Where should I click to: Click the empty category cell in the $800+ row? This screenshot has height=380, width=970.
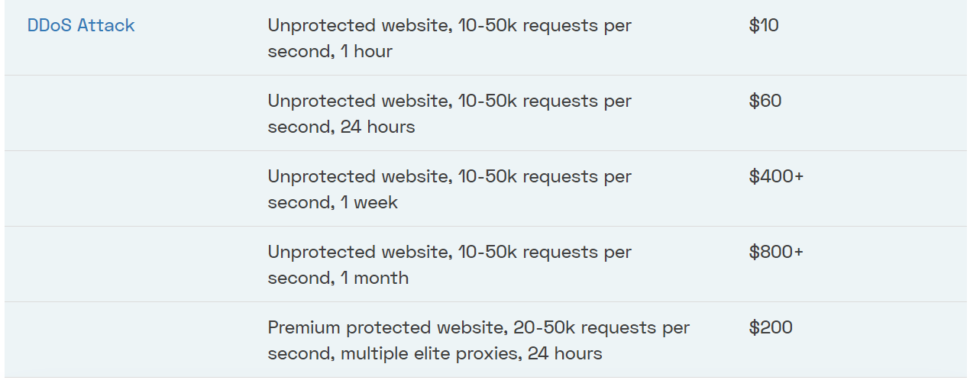[132, 264]
